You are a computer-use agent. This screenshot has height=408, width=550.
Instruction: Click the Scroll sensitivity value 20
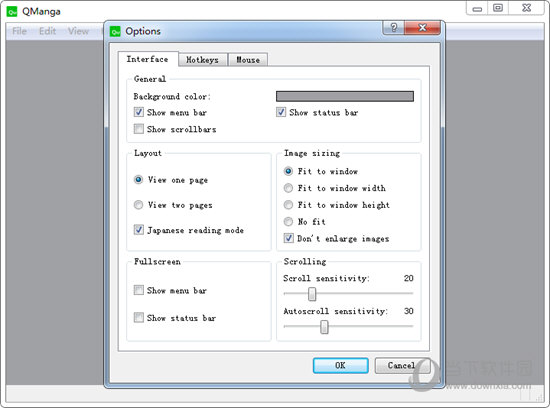click(x=408, y=278)
